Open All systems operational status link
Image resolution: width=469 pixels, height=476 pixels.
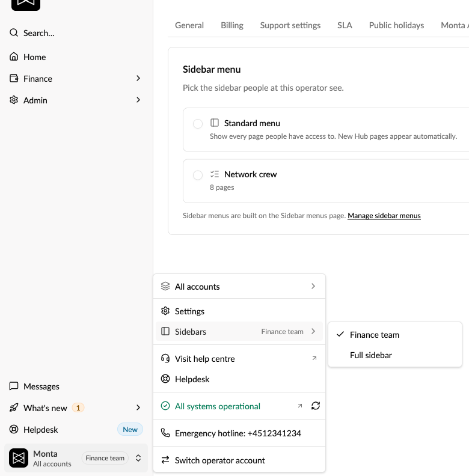pyautogui.click(x=218, y=406)
